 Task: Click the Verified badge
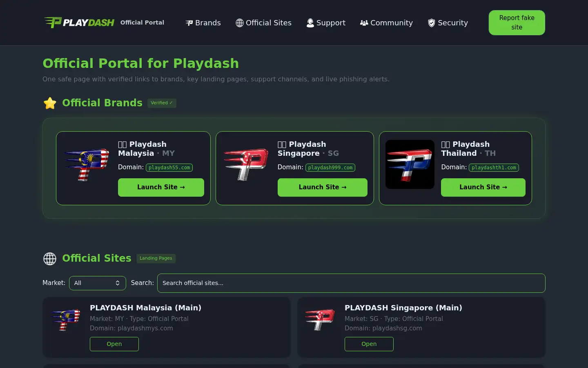point(162,103)
